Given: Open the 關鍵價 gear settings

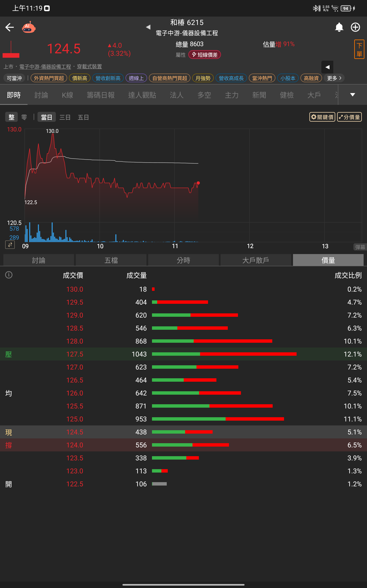Looking at the screenshot, I should coord(322,117).
